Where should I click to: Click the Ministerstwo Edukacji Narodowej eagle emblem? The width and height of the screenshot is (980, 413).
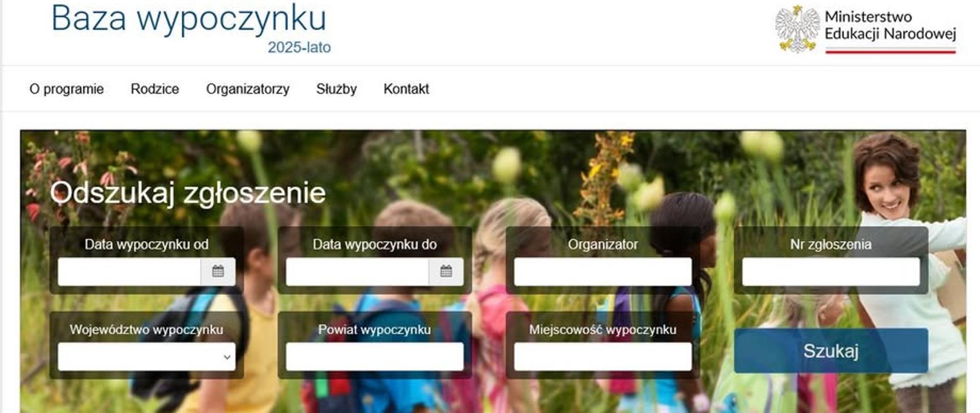[x=797, y=29]
